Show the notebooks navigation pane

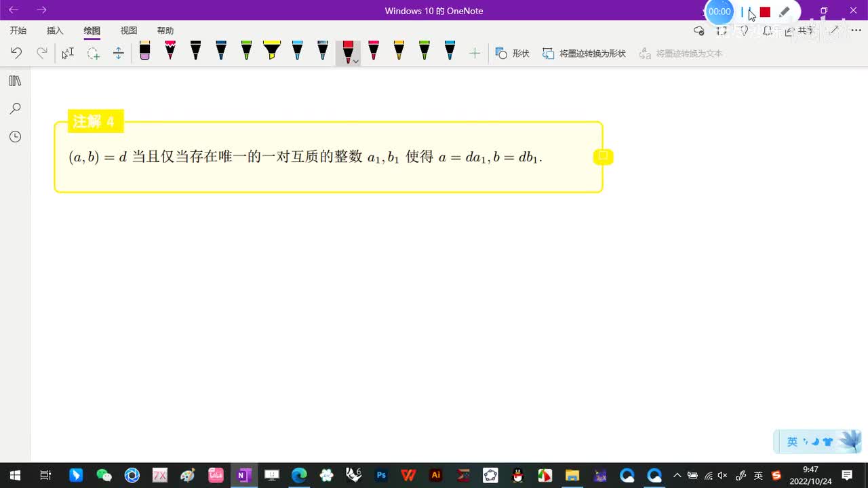pyautogui.click(x=15, y=81)
